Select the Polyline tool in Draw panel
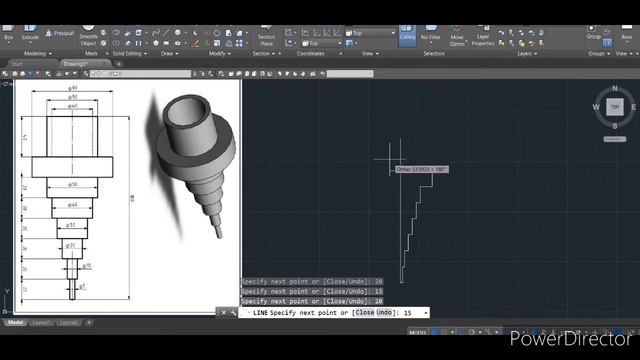The width and height of the screenshot is (640, 360). click(x=156, y=33)
